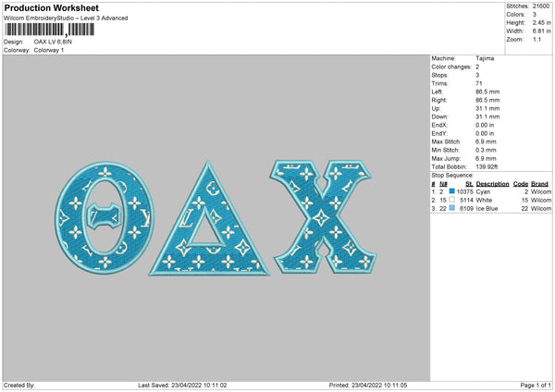Click stitch count 6109 in Ice Blue row
The height and width of the screenshot is (392, 555).
click(466, 209)
